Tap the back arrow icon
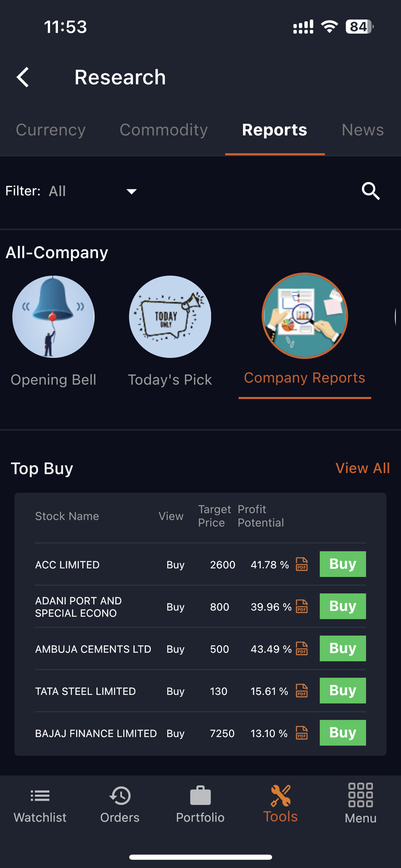This screenshot has height=868, width=401. (x=23, y=77)
